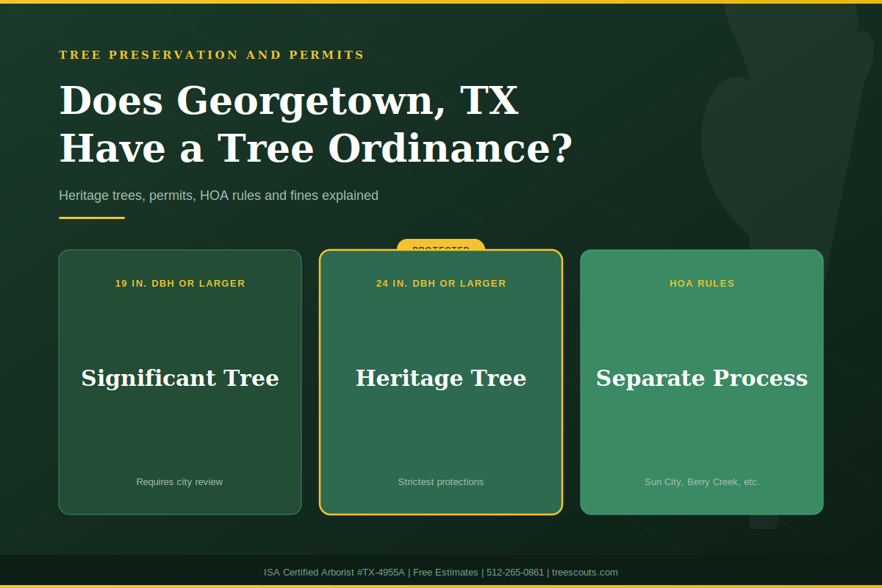This screenshot has height=588, width=882.
Task: Click Free Estimates in the footer
Action: (445, 572)
